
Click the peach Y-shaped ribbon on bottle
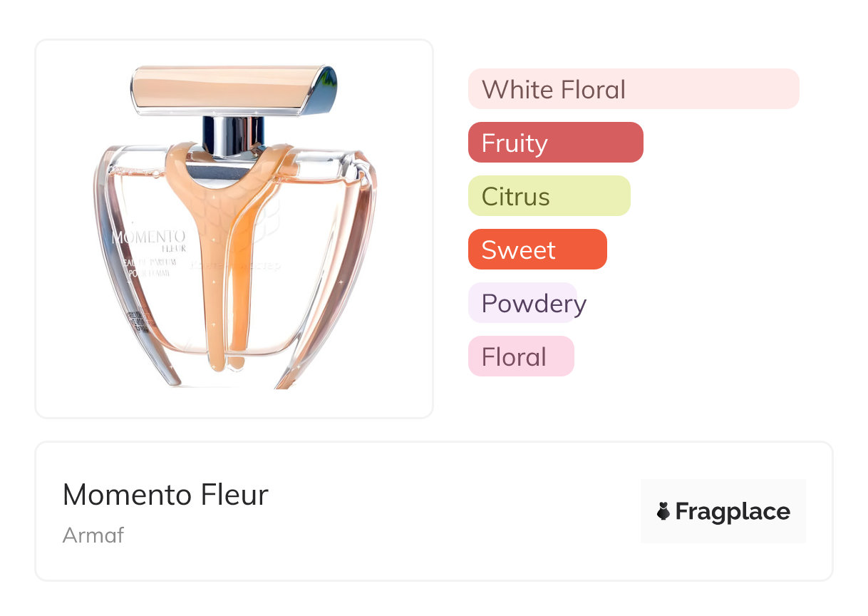227,214
